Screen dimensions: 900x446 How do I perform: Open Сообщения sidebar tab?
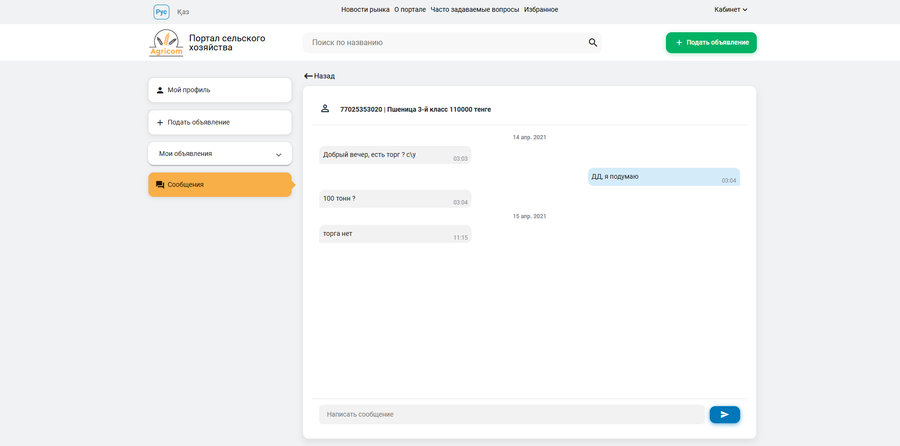coord(220,185)
